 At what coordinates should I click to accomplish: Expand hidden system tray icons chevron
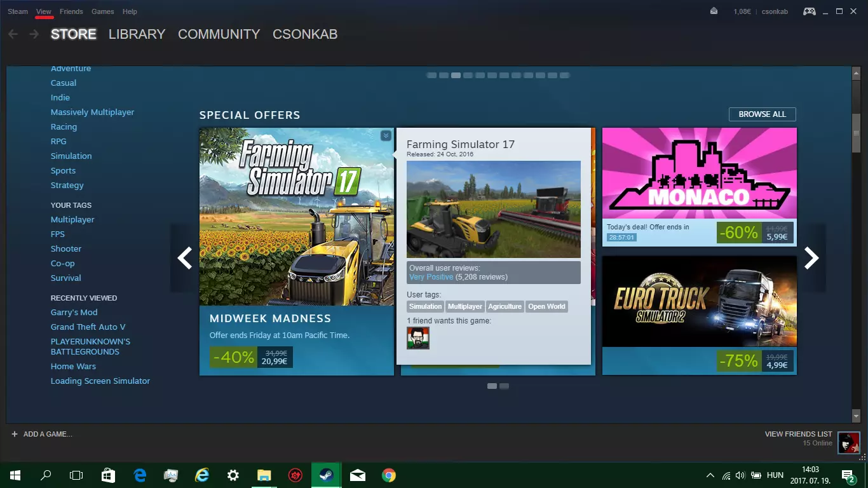(x=710, y=475)
